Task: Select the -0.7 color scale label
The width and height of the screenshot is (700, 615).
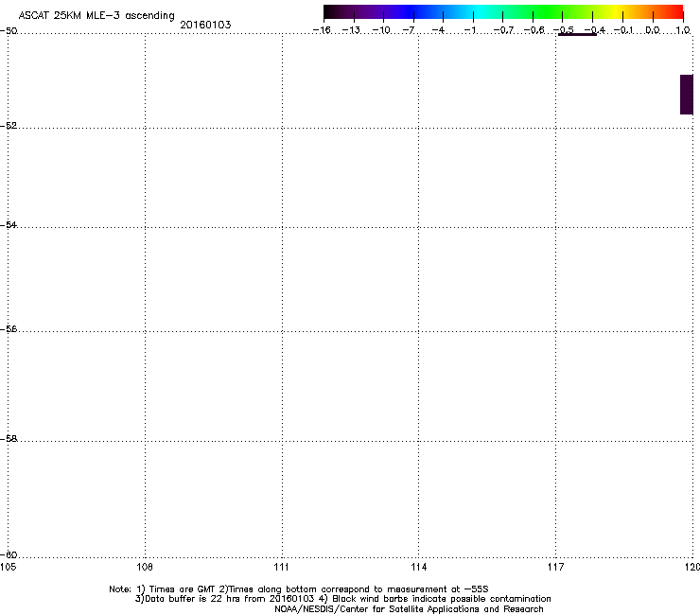Action: [503, 30]
